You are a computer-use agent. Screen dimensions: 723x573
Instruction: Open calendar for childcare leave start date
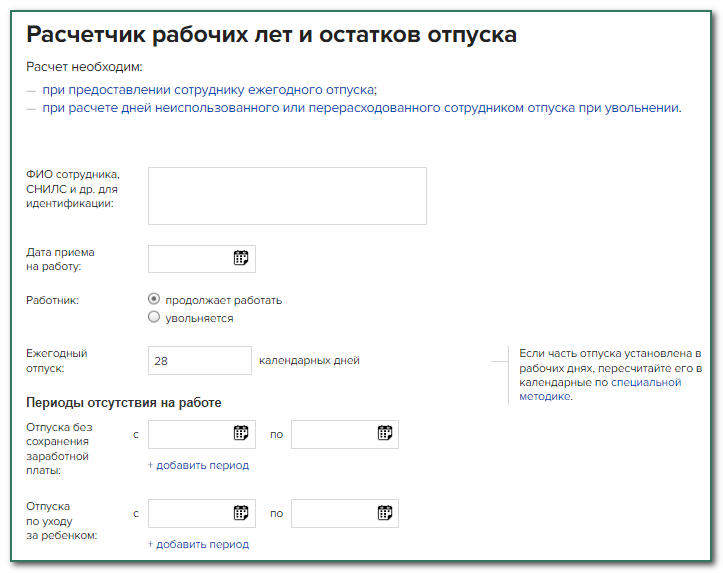click(x=241, y=513)
